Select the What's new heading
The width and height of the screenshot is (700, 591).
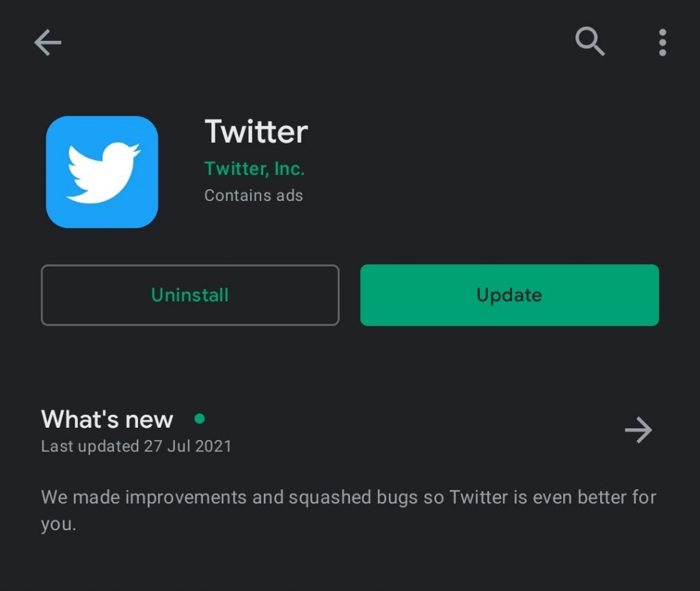click(107, 419)
